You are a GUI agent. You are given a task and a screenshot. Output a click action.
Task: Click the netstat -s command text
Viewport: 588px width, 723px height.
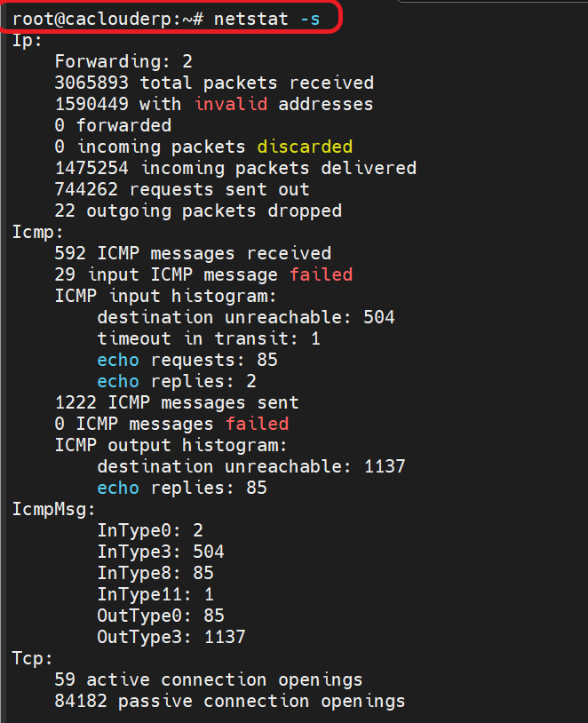click(x=266, y=19)
